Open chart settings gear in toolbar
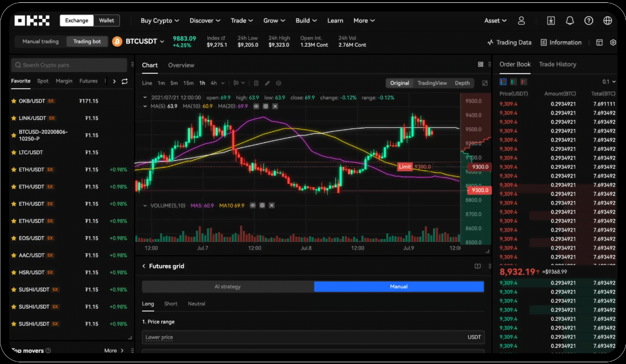Screen dimensions: 626x364 pos(279,83)
